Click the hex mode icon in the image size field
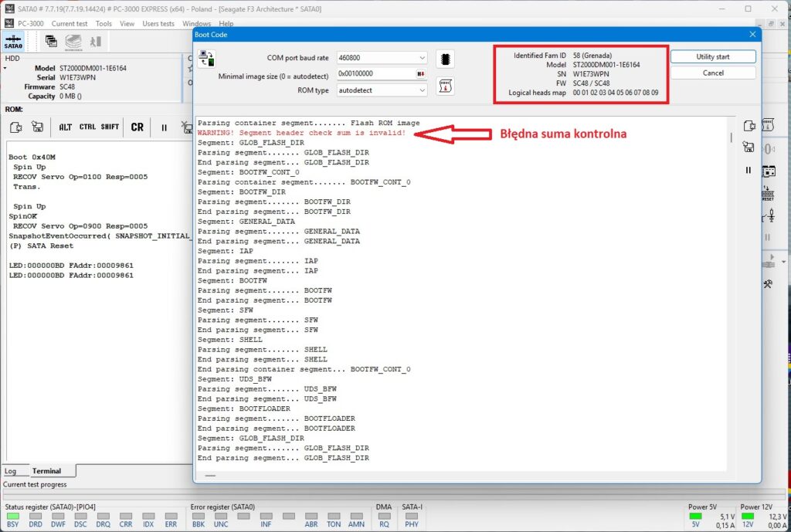Image resolution: width=791 pixels, height=532 pixels. pyautogui.click(x=420, y=73)
